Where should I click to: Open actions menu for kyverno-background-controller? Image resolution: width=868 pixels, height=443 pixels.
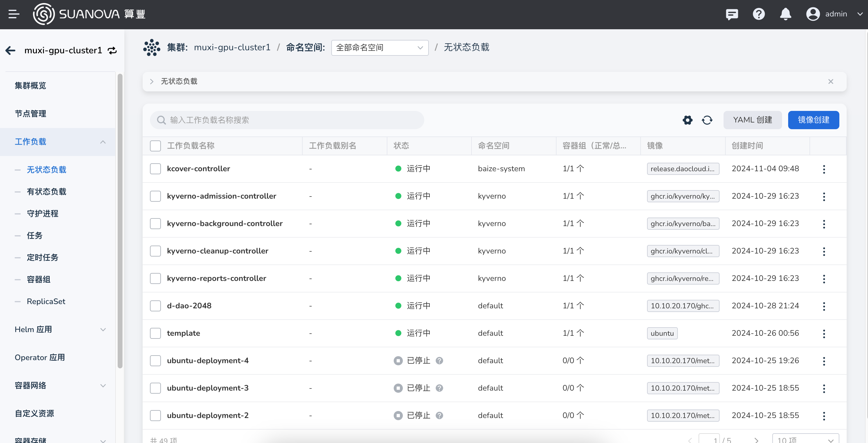point(824,224)
